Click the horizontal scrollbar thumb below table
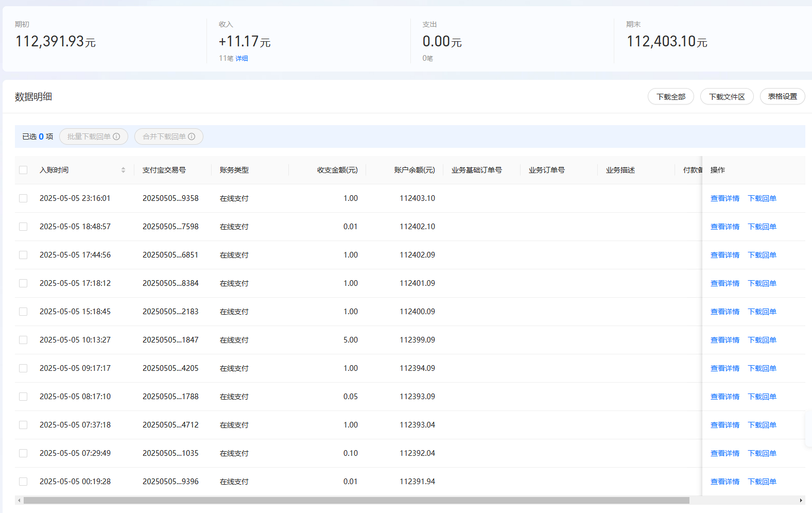812x513 pixels. coord(356,500)
